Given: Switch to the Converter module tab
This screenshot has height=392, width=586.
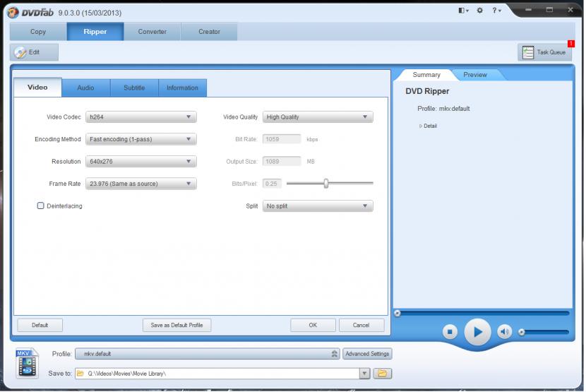Looking at the screenshot, I should (x=152, y=32).
